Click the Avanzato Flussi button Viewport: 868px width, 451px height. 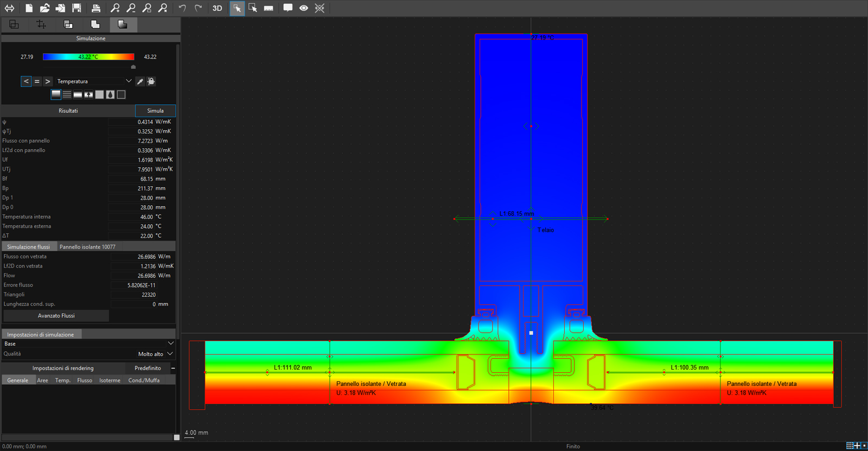pos(56,315)
